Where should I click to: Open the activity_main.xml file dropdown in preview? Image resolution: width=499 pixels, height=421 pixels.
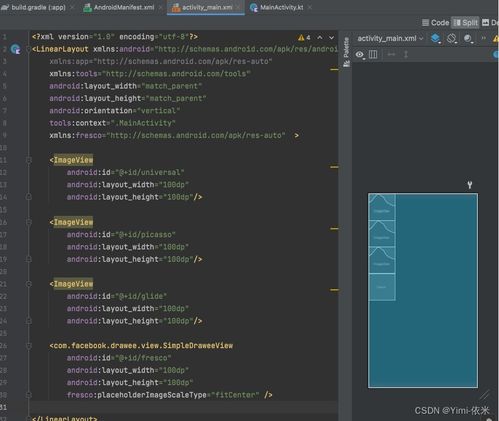point(390,39)
